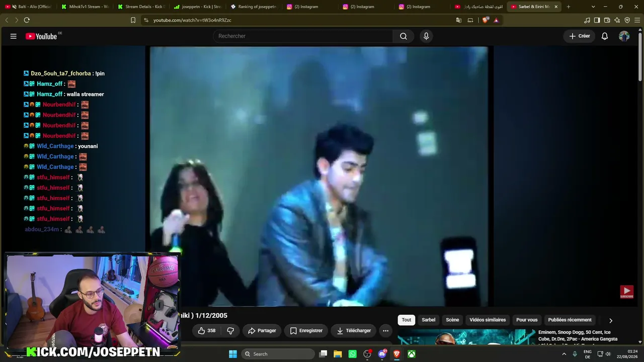This screenshot has height=362, width=644.
Task: Open the browser main menu
Action: pos(637,20)
